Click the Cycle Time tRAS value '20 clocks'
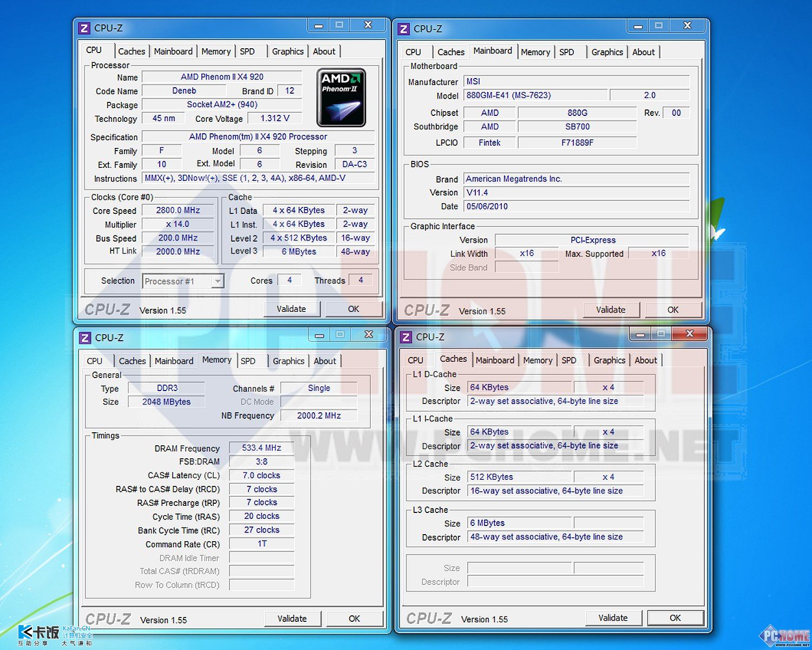The width and height of the screenshot is (812, 650). click(261, 516)
